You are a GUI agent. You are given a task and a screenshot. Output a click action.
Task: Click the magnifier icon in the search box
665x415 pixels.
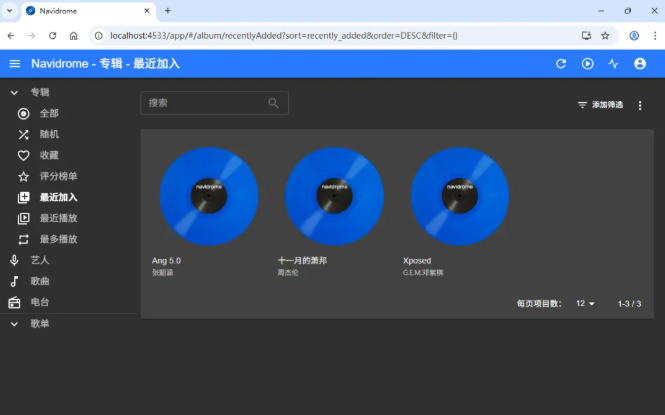coord(273,103)
